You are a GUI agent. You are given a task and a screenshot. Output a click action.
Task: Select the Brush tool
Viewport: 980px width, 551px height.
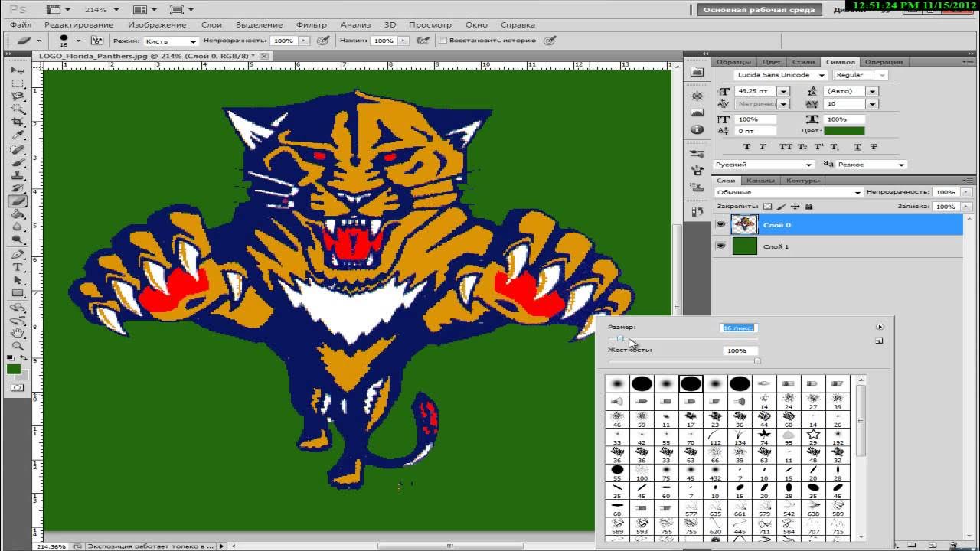[x=18, y=163]
